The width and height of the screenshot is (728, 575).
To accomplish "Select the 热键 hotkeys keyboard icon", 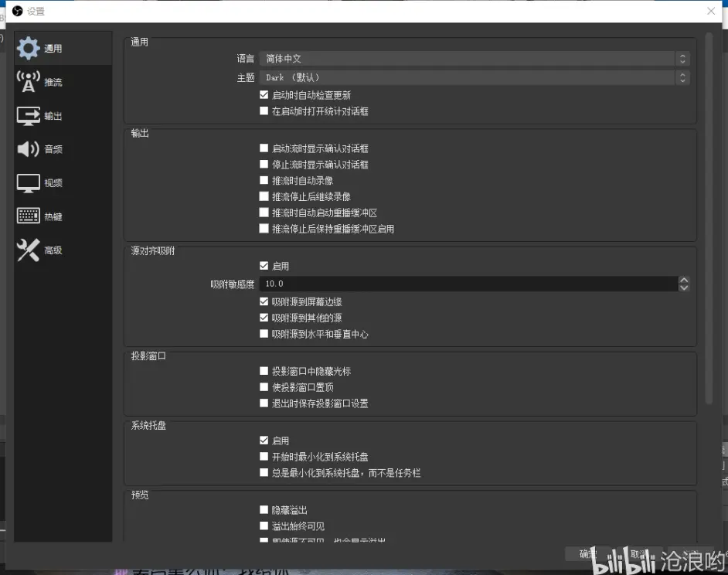I will click(29, 216).
